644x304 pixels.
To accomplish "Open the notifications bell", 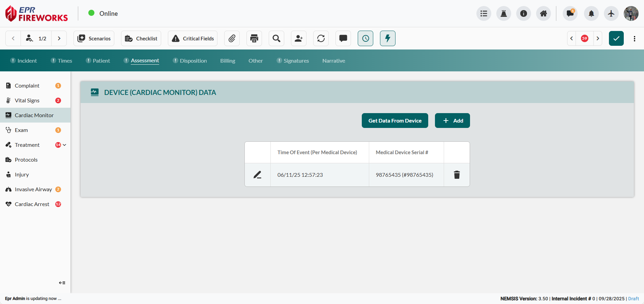I will [x=591, y=13].
